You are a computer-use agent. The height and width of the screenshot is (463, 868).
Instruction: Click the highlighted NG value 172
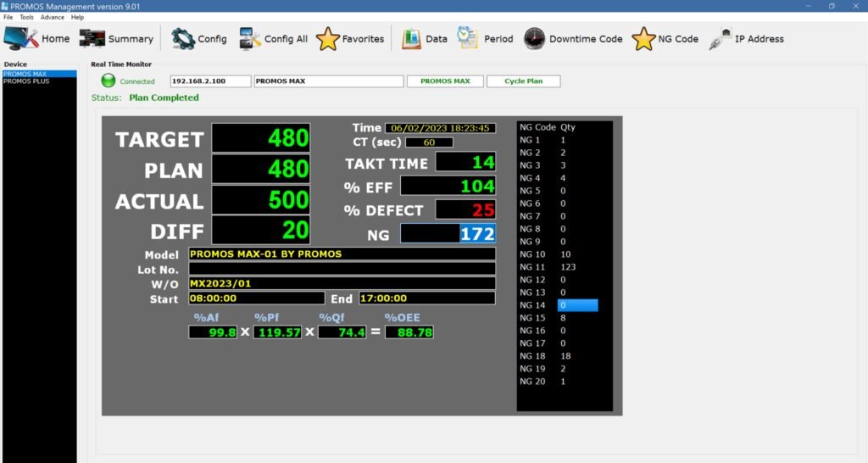tap(448, 234)
